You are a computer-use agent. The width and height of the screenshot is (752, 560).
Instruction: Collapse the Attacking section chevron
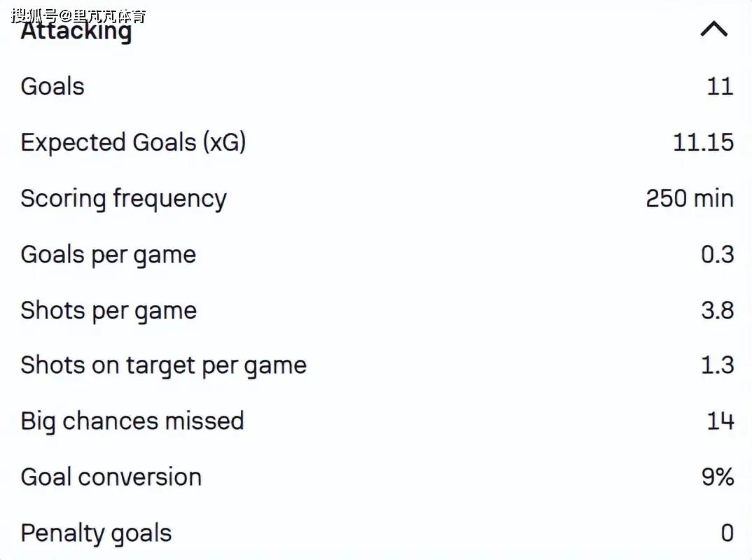click(714, 29)
